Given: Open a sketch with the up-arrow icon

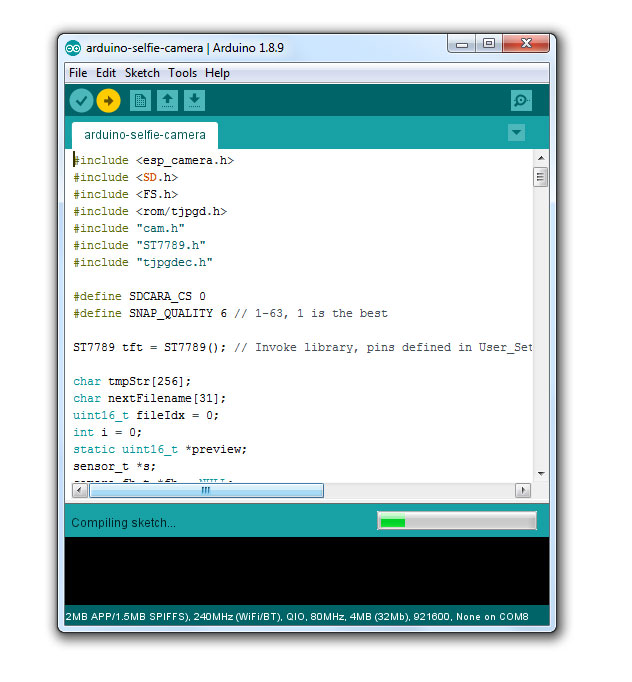Looking at the screenshot, I should (167, 101).
